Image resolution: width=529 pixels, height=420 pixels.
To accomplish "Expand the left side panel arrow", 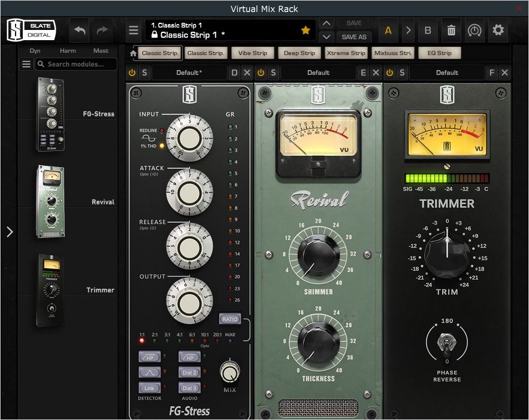I will tap(10, 232).
